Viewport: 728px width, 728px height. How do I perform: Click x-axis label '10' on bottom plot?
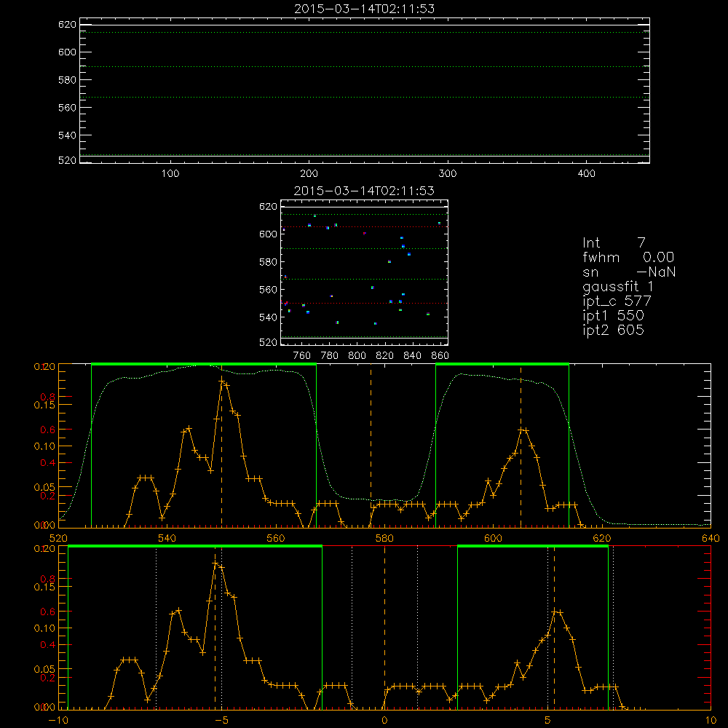(x=711, y=720)
